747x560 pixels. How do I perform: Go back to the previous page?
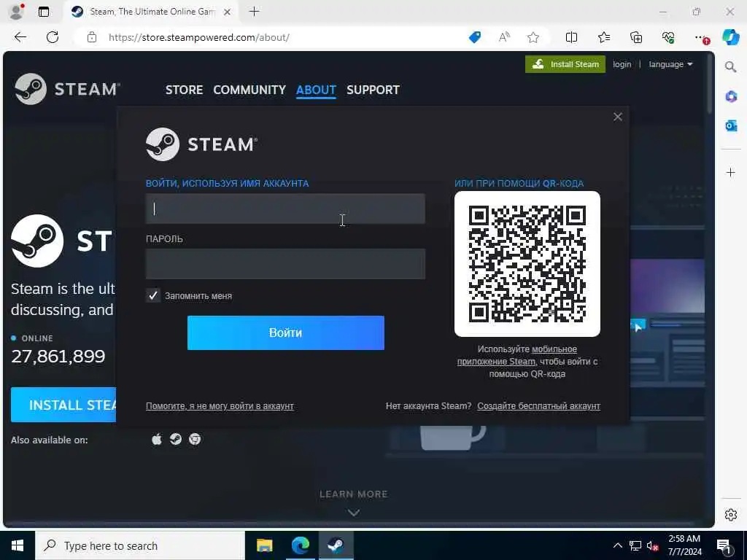[x=20, y=37]
